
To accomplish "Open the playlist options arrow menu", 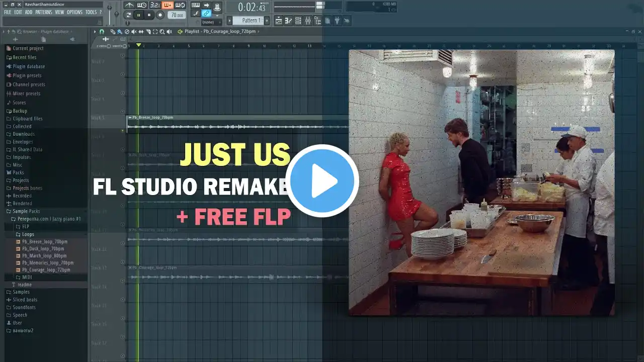I will (95, 32).
